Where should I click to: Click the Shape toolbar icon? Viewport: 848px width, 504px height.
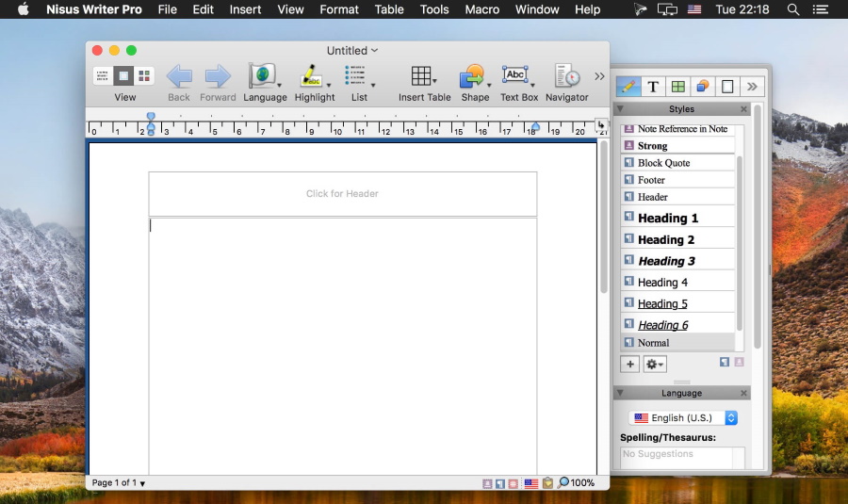[472, 75]
